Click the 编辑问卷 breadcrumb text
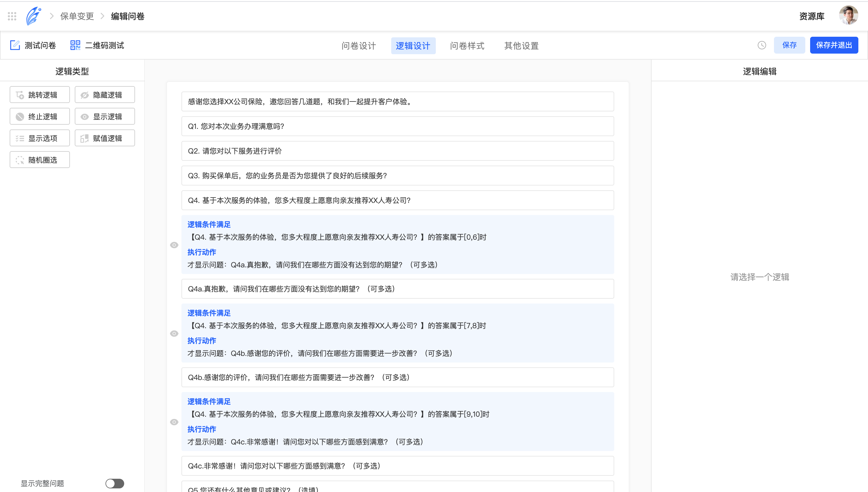The height and width of the screenshot is (492, 868). pyautogui.click(x=127, y=16)
